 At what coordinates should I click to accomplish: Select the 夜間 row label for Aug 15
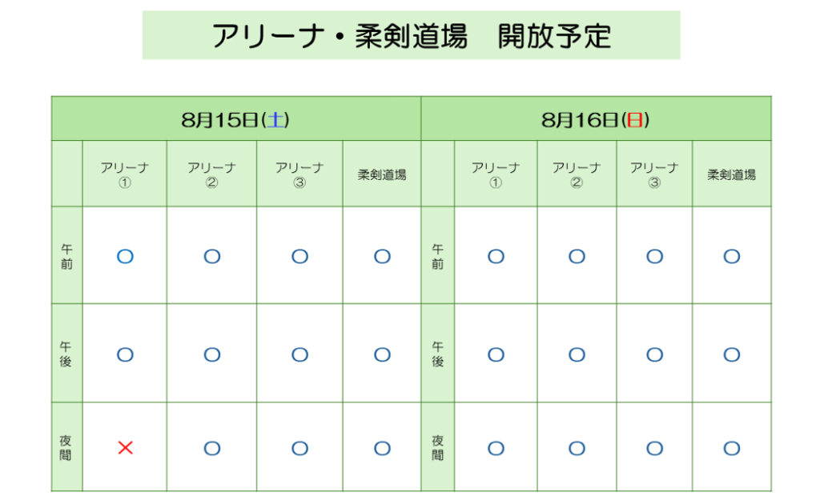pos(66,447)
